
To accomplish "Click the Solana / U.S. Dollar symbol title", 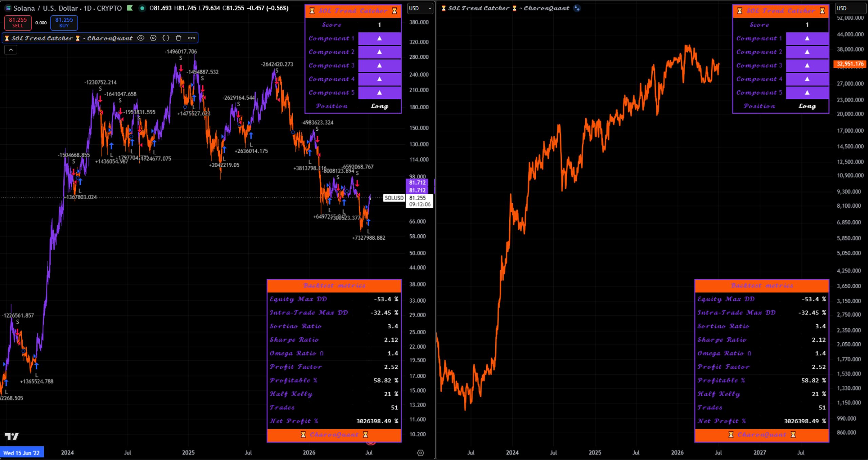I will coord(46,8).
